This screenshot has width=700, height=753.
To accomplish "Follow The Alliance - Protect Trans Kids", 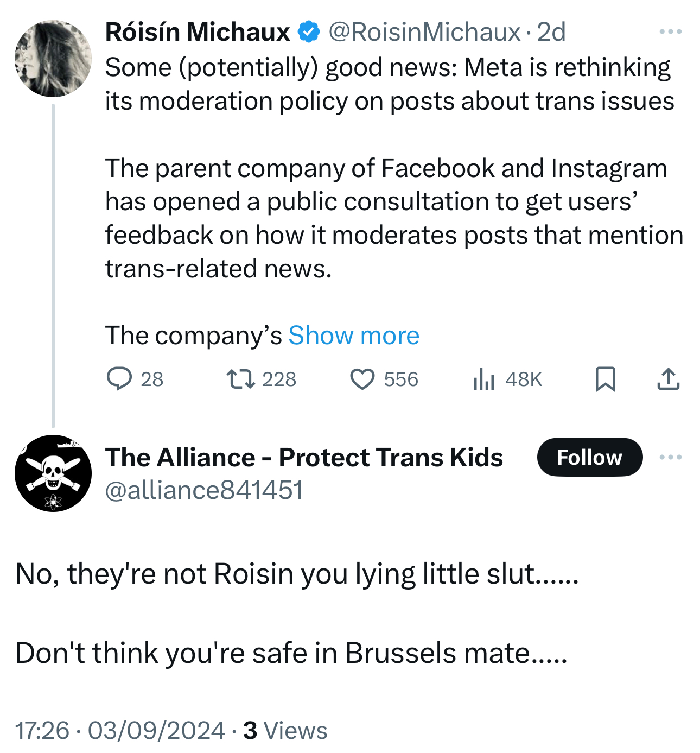I will tap(589, 457).
